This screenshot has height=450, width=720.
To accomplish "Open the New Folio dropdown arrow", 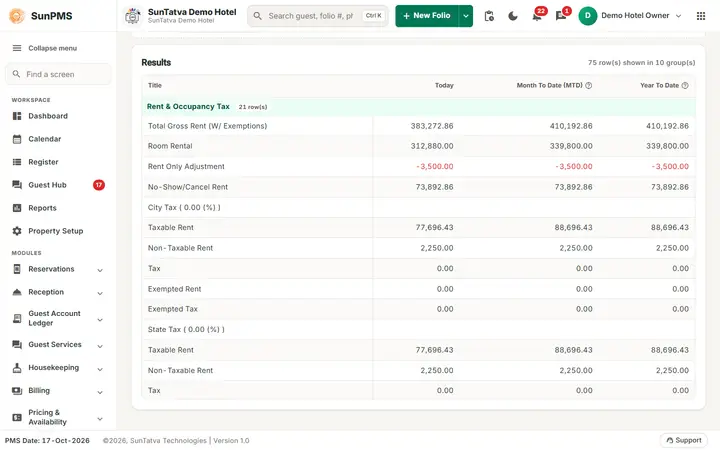I will pyautogui.click(x=466, y=16).
